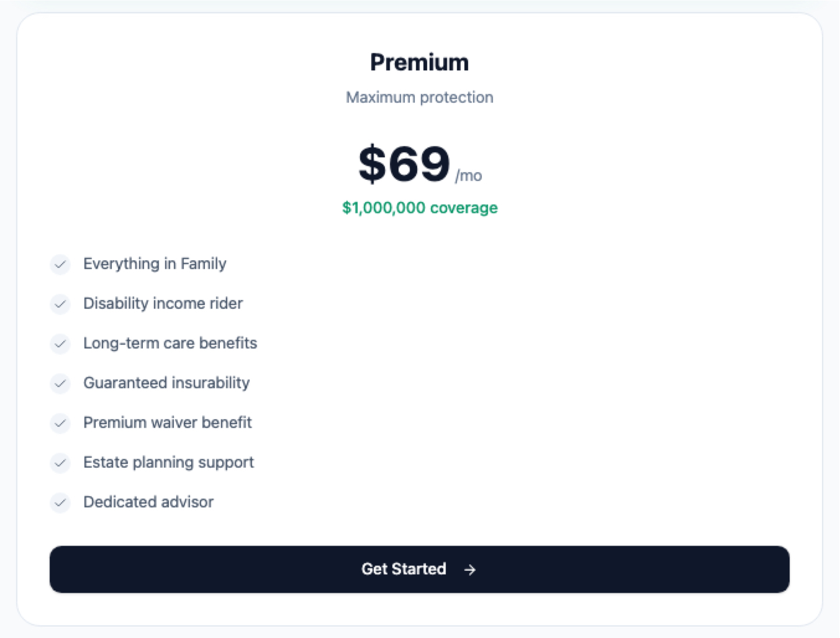Select the Disability income rider text

(163, 303)
